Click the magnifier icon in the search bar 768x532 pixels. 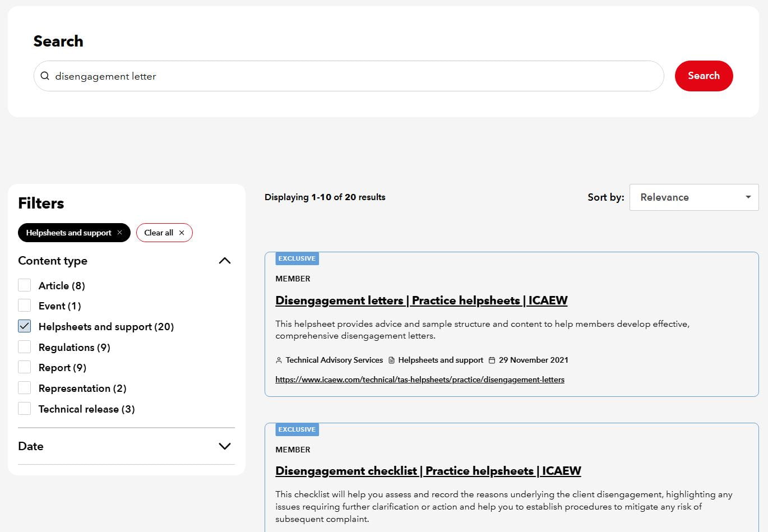tap(45, 76)
